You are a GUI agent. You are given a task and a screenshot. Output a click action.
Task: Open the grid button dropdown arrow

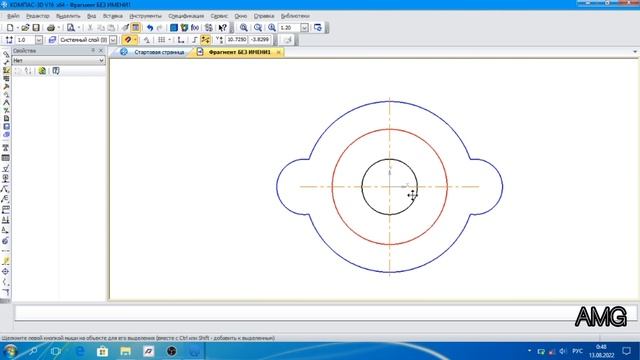click(x=169, y=40)
